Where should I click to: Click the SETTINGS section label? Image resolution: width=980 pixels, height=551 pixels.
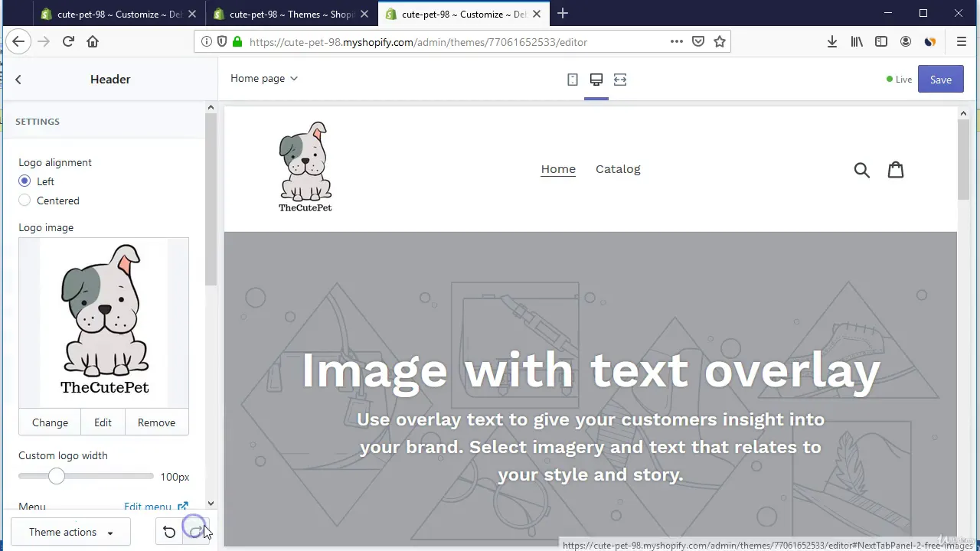(x=38, y=122)
